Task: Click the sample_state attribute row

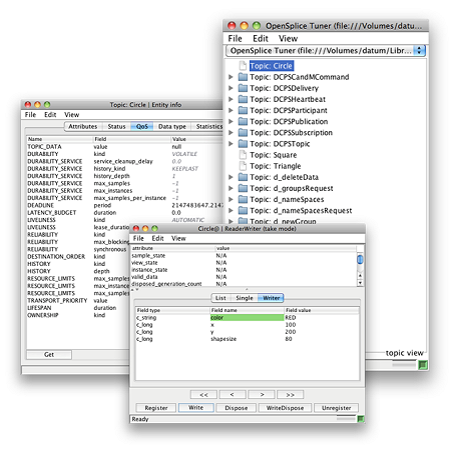Action: point(243,255)
